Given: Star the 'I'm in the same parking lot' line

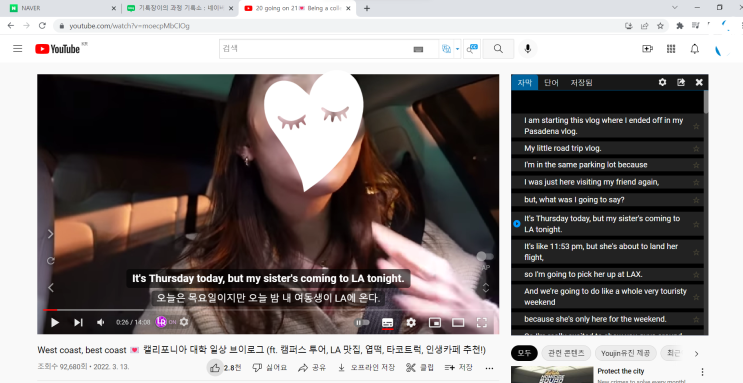Looking at the screenshot, I should (x=696, y=165).
